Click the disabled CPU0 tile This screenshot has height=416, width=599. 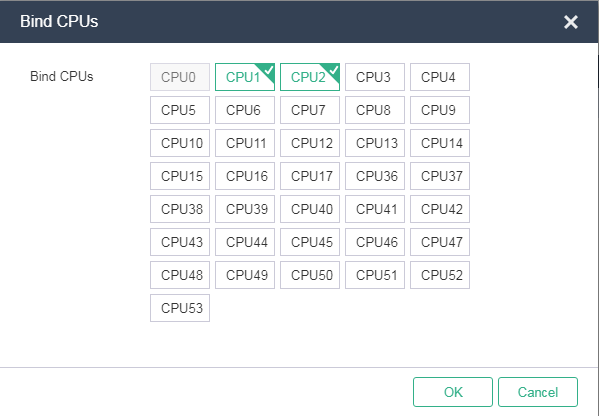[180, 77]
